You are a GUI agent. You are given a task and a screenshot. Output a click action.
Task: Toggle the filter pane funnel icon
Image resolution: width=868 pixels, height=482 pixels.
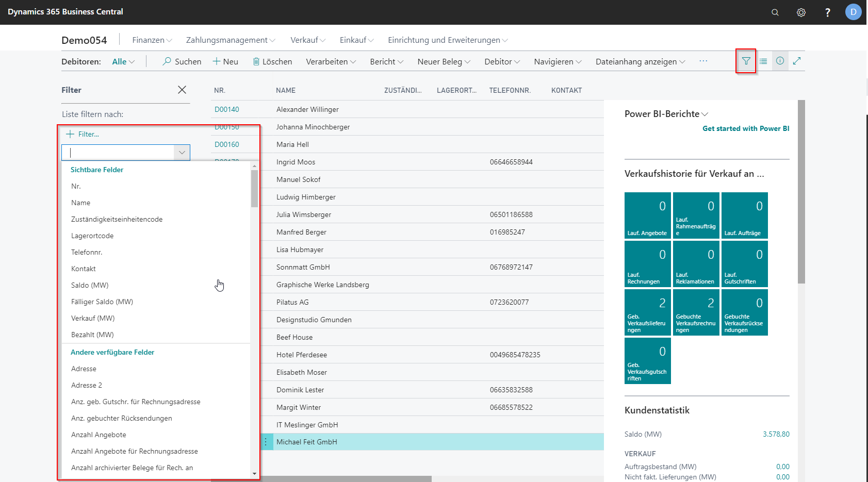(x=746, y=61)
